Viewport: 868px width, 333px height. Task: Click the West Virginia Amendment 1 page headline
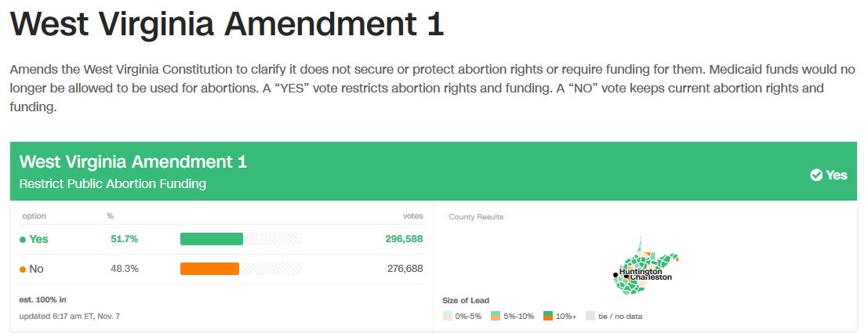point(227,25)
